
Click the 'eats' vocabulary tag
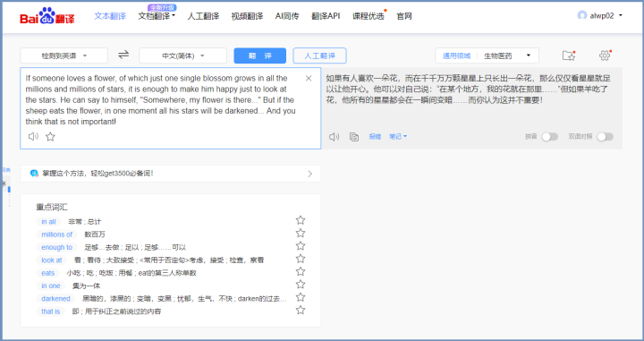[47, 273]
